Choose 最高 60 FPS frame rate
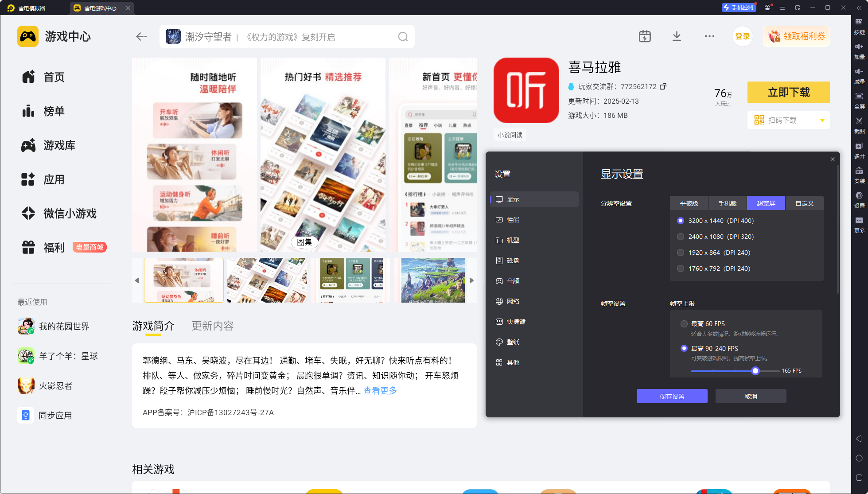 point(684,324)
